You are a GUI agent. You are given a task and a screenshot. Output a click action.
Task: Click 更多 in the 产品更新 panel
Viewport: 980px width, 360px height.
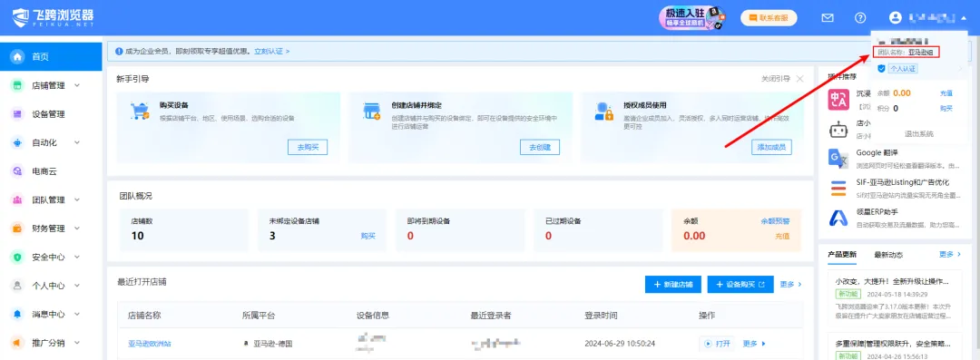coord(950,255)
